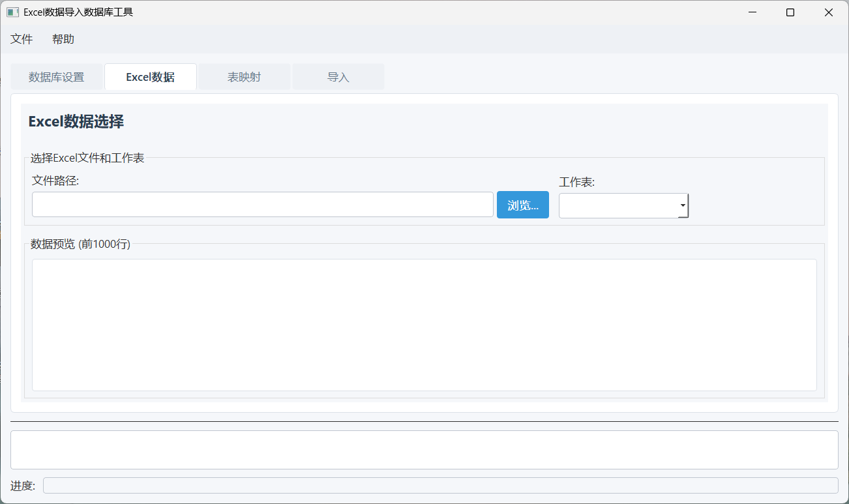The height and width of the screenshot is (504, 849).
Task: Click the Excel数据选择 heading
Action: pos(76,121)
